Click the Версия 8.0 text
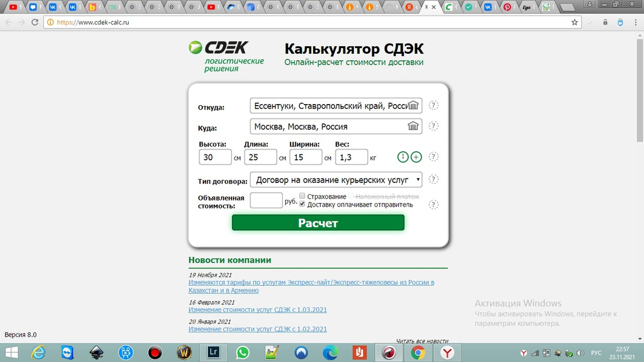The width and height of the screenshot is (644, 362). [x=20, y=335]
